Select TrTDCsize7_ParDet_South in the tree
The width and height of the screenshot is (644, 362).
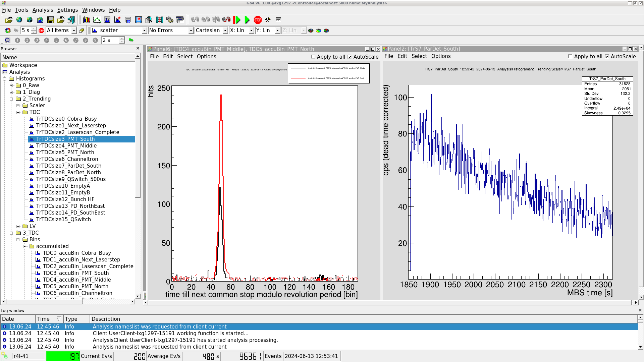68,166
